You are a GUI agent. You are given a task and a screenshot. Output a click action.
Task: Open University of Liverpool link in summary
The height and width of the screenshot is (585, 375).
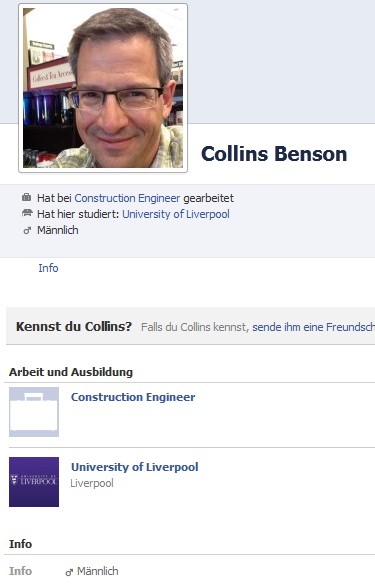point(176,214)
